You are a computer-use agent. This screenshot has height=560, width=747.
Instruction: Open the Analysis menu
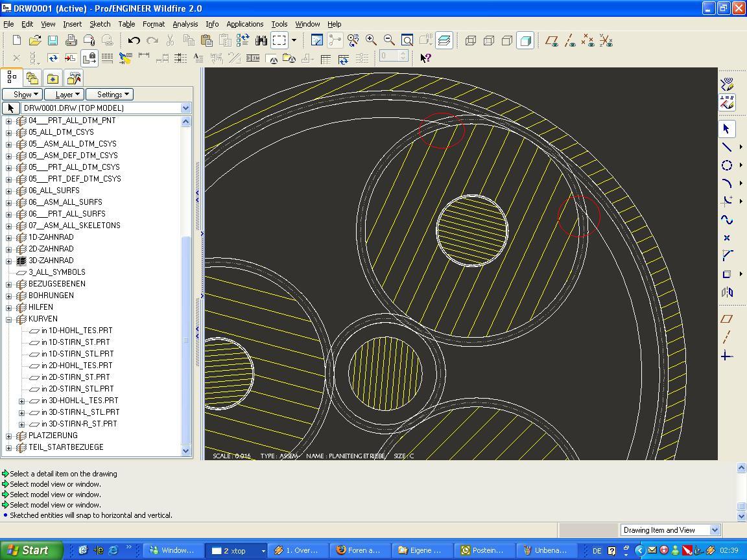185,24
